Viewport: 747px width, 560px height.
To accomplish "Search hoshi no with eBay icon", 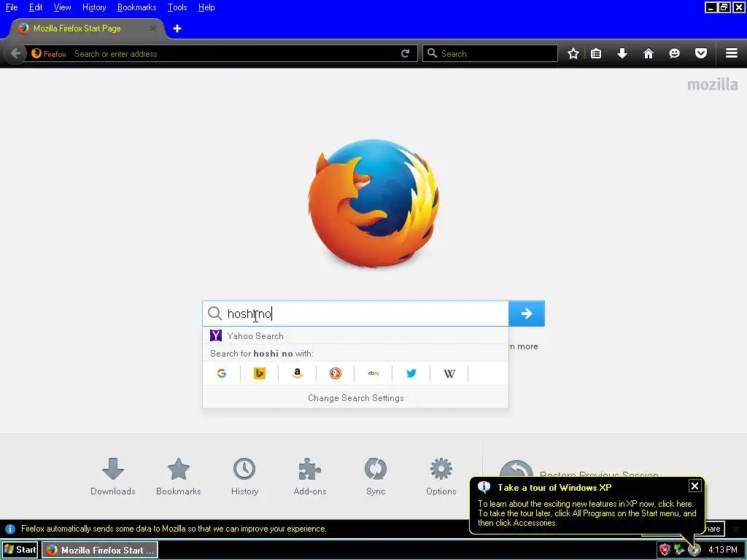I will pyautogui.click(x=373, y=373).
